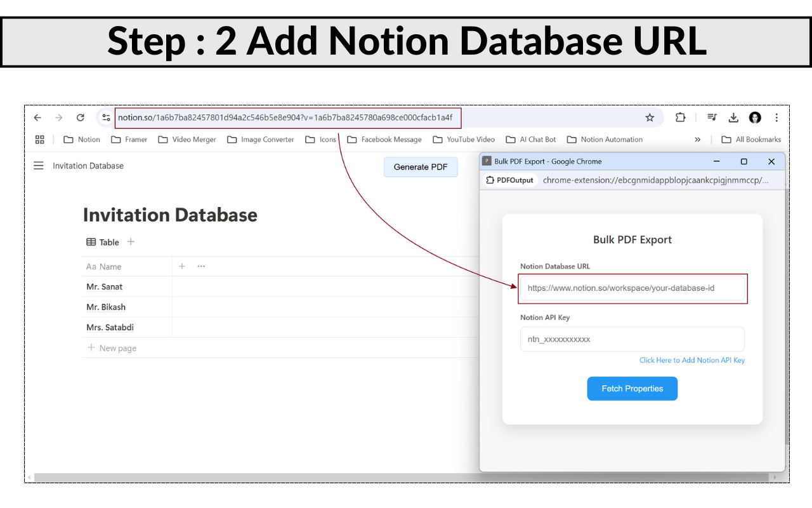This screenshot has height=508, width=812.
Task: Click the left arrow of the horizontal scrollbar
Action: [29, 478]
